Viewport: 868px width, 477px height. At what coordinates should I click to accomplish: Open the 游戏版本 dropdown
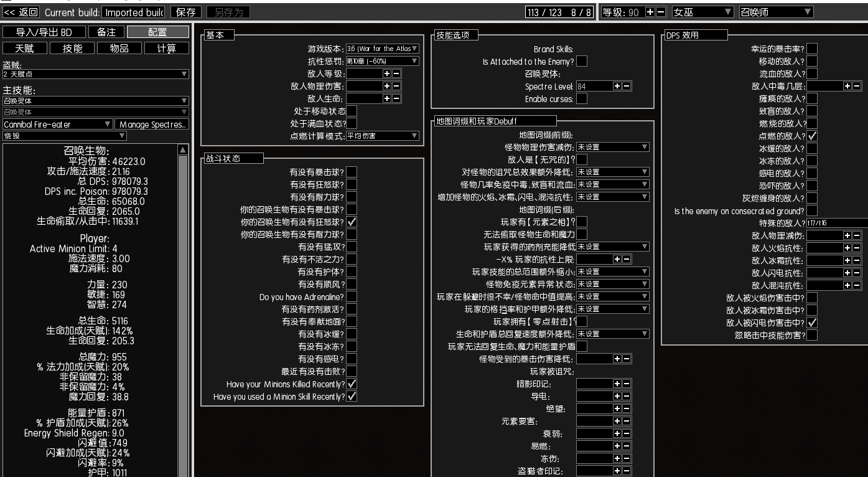(x=382, y=49)
